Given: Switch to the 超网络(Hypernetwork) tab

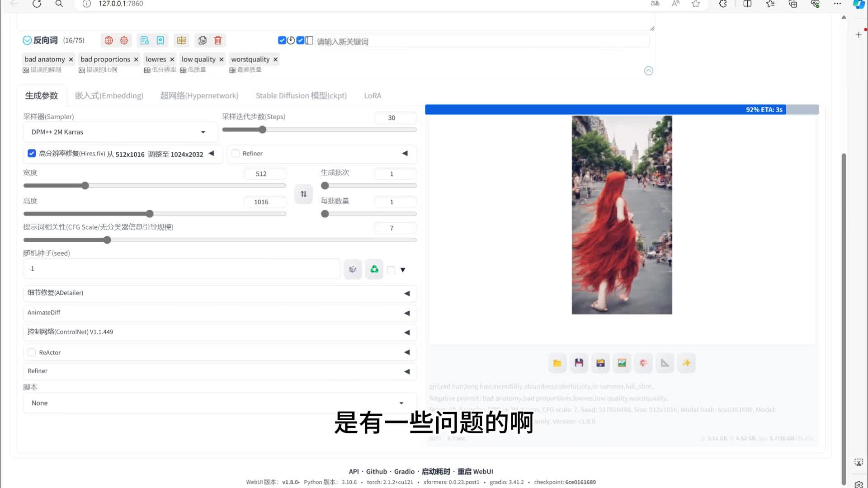Looking at the screenshot, I should (199, 96).
